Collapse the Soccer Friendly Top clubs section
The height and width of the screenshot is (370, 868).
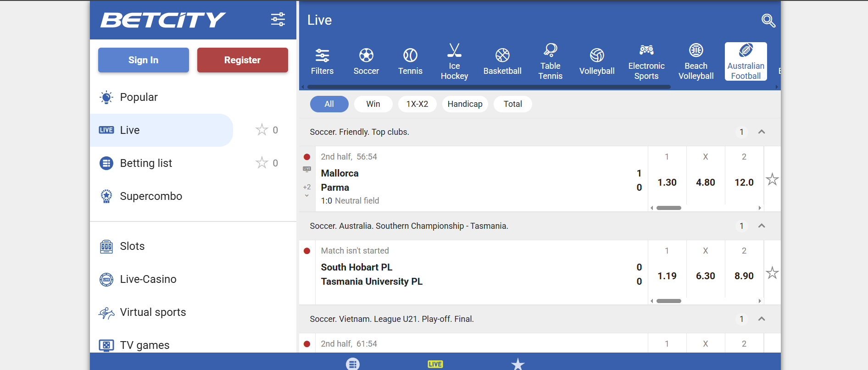click(x=762, y=132)
